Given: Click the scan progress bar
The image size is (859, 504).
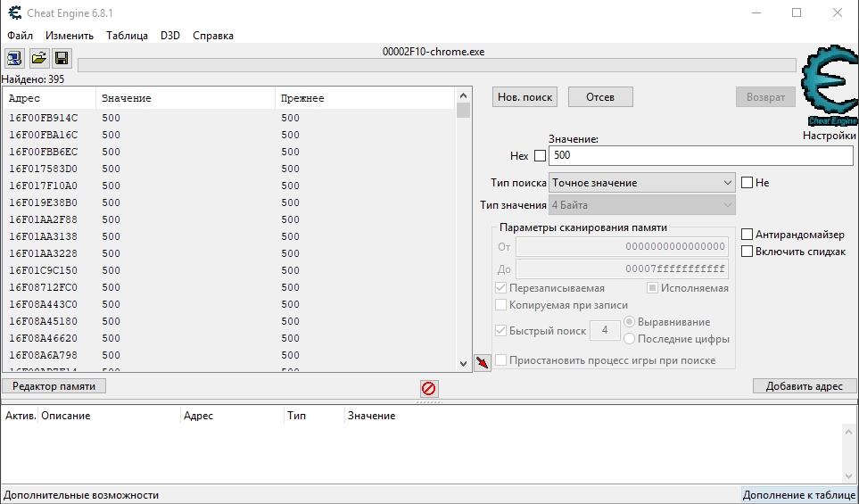Looking at the screenshot, I should click(x=436, y=65).
